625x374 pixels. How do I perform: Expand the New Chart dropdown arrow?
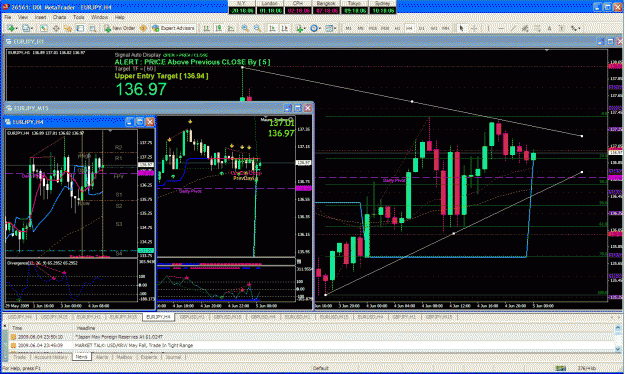click(x=17, y=28)
